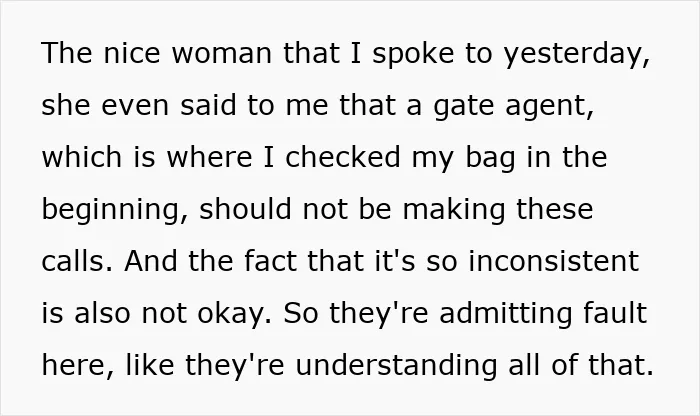
Task: Click the word "inconsistent"
Action: coord(554,260)
